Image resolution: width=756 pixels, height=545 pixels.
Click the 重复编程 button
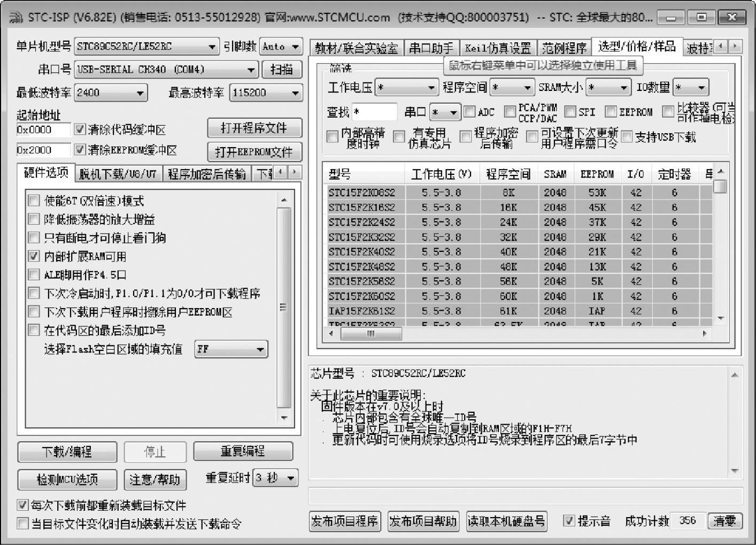point(243,451)
